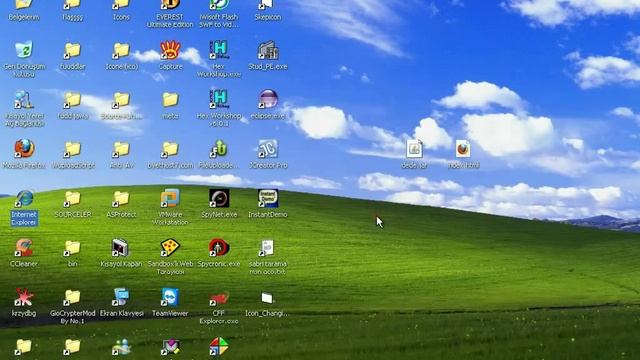Image resolution: width=640 pixels, height=360 pixels.
Task: Open the Icons folder
Action: (x=121, y=5)
